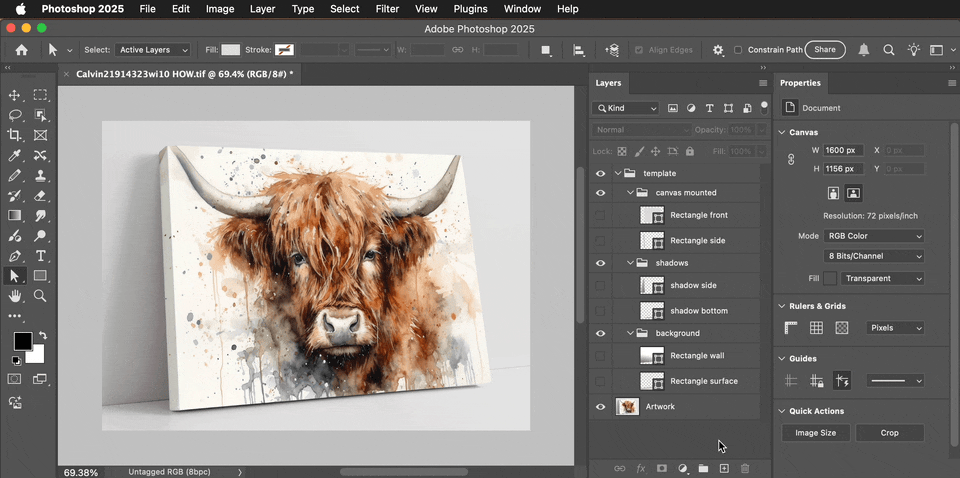Select the Rectangular Marquee tool
The image size is (960, 478).
40,95
